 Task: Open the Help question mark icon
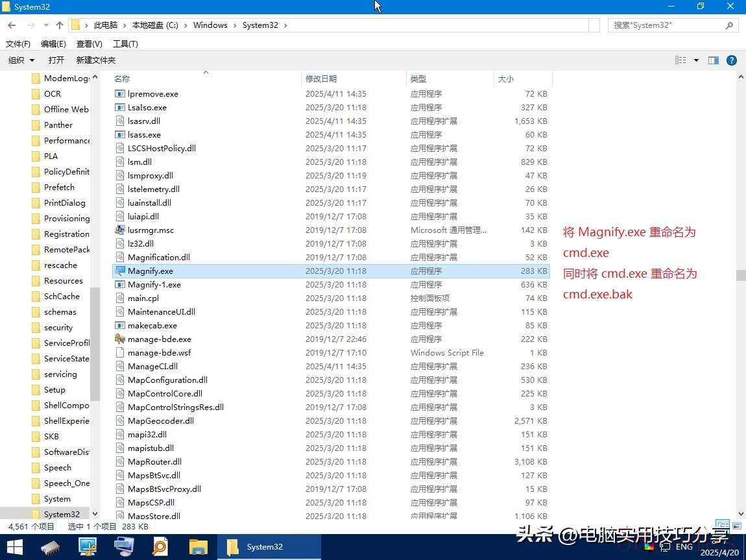732,60
